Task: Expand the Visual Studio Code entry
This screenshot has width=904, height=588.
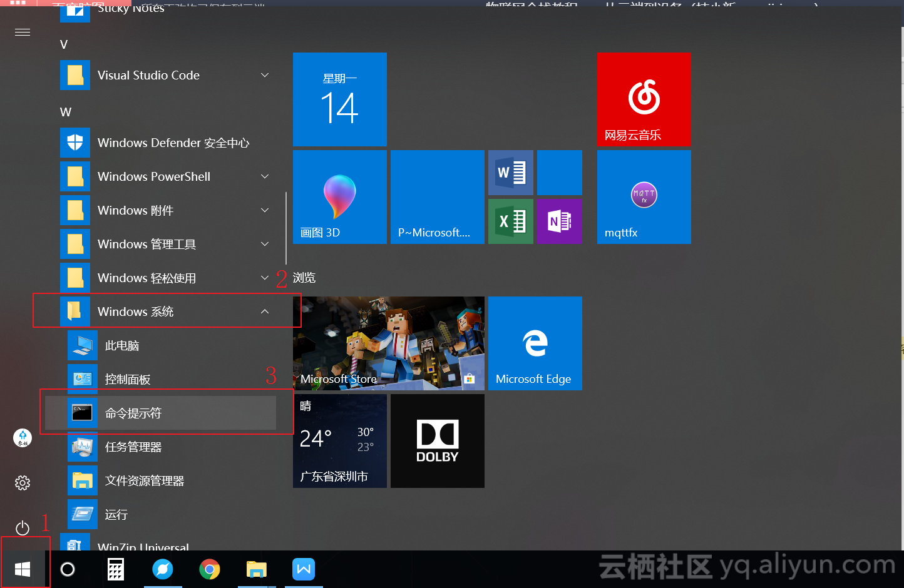Action: [x=264, y=75]
